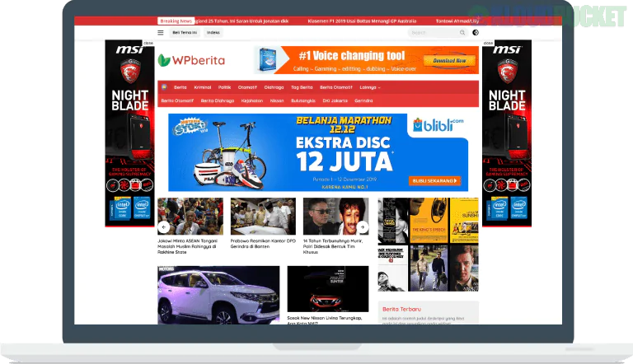The image size is (633, 364).
Task: Toggle dark mode contrast icon
Action: (x=476, y=33)
